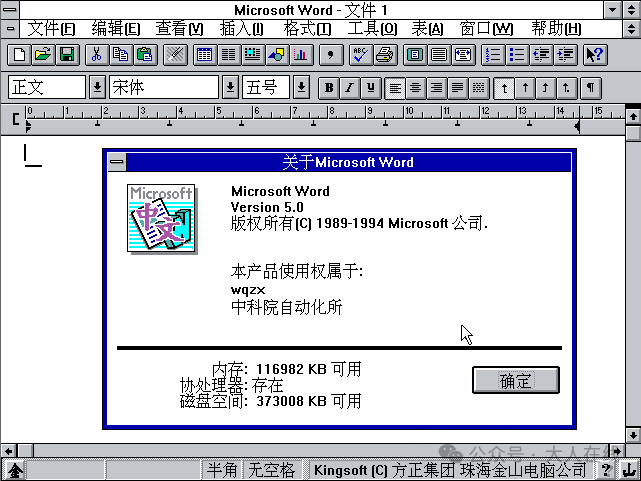Select the center tab stop button
The image size is (641, 481).
coord(525,88)
